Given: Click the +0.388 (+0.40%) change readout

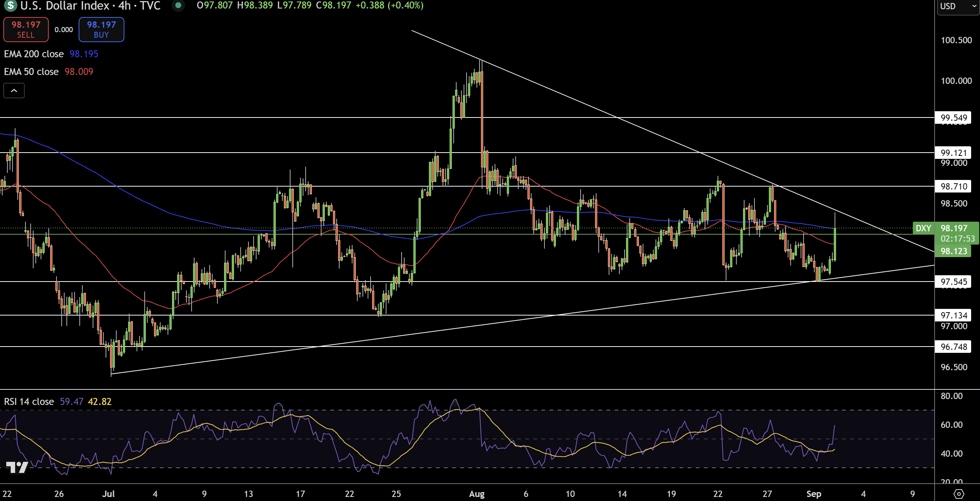Looking at the screenshot, I should click(389, 5).
